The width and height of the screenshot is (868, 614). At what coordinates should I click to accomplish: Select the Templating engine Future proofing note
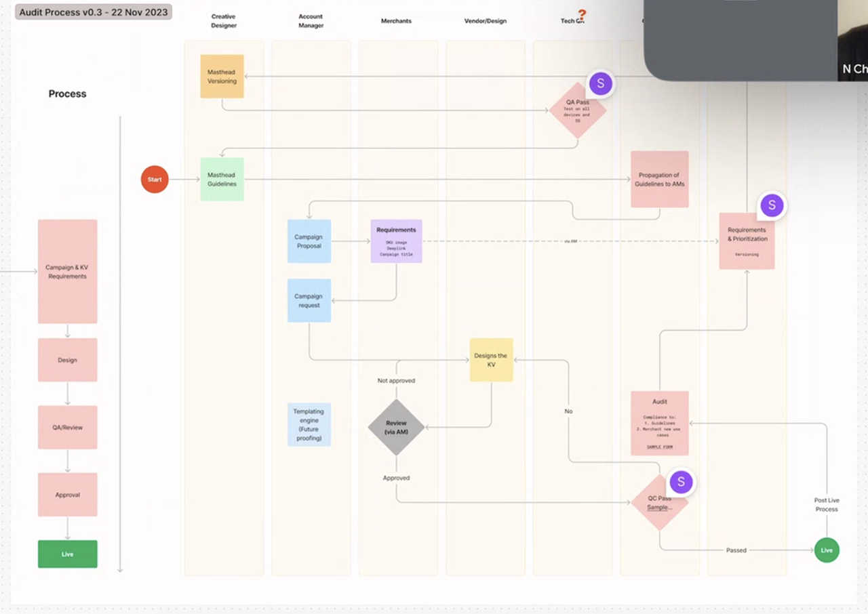[x=309, y=424]
